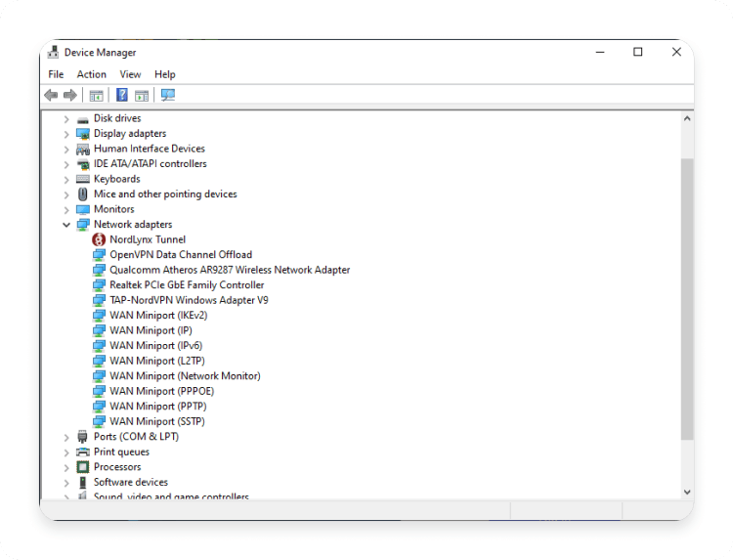Expand the Software devices node

tap(66, 483)
